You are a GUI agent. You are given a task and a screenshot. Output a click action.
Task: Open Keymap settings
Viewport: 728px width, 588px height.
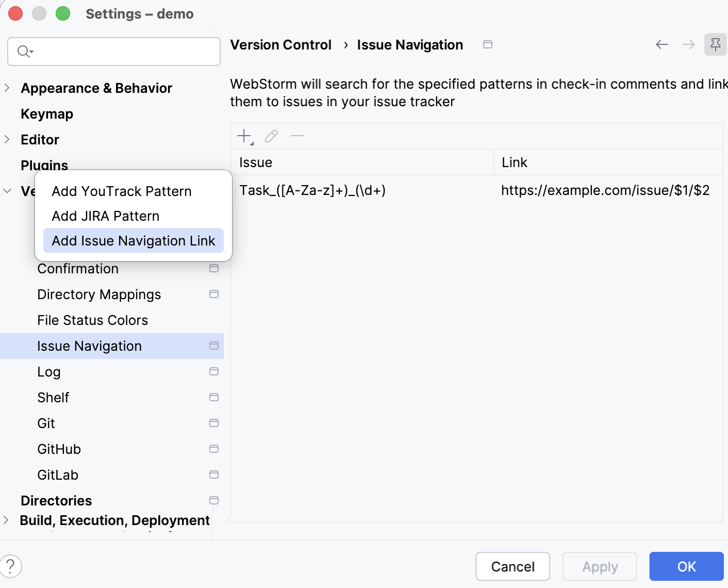click(47, 114)
